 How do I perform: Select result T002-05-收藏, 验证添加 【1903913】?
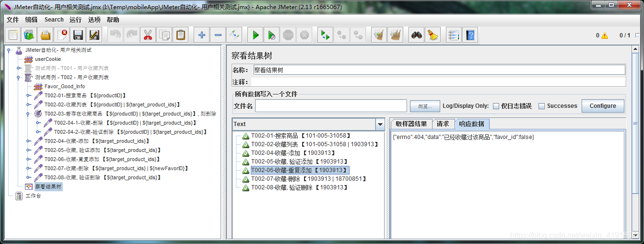pos(300,162)
